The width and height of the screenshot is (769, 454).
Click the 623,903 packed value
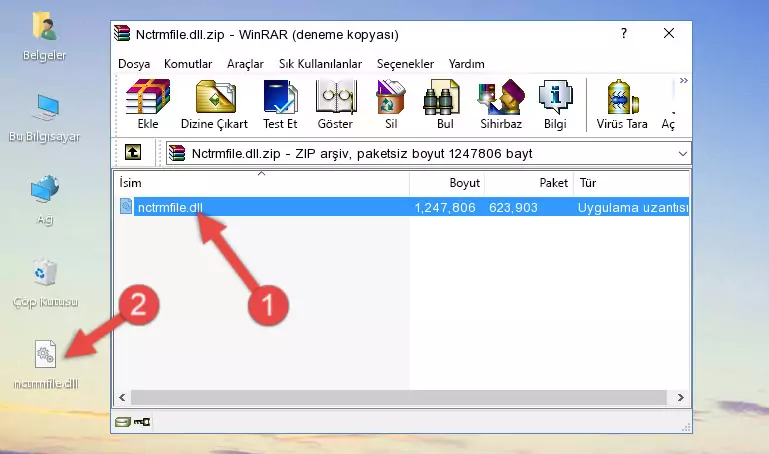[x=513, y=208]
